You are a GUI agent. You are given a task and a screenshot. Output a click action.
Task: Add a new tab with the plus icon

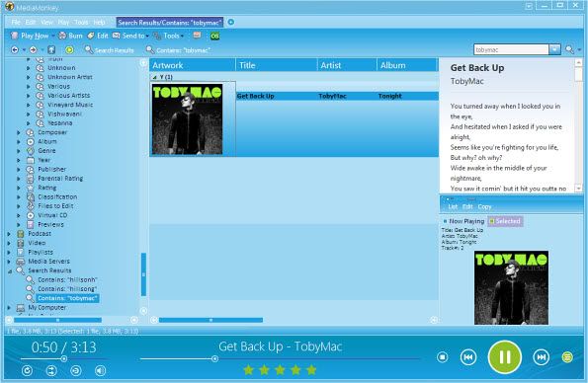click(x=231, y=22)
